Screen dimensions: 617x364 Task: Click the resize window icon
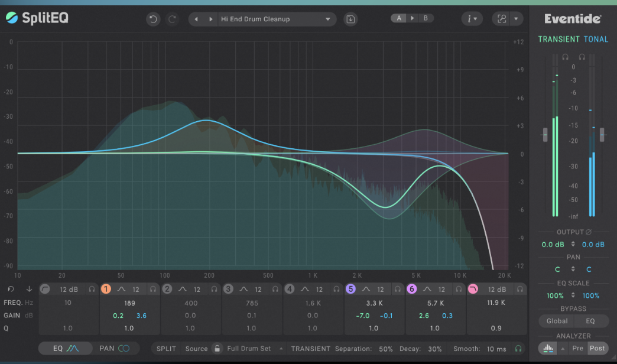pos(501,18)
